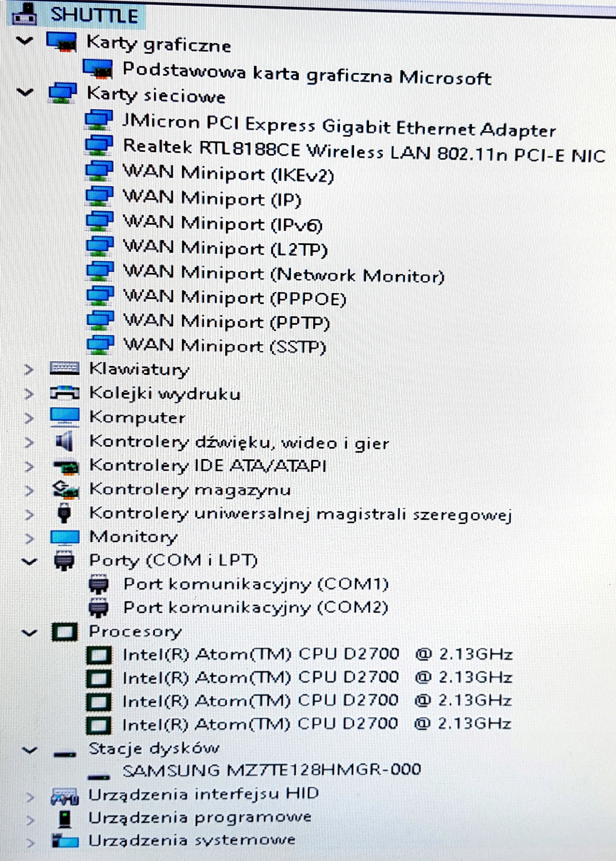
Task: Expand the Klawiatury category
Action: [28, 369]
